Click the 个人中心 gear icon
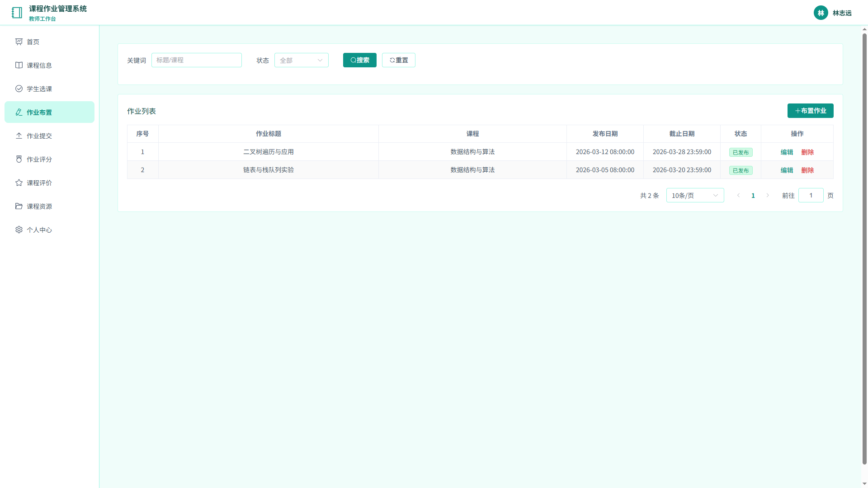 pyautogui.click(x=19, y=230)
